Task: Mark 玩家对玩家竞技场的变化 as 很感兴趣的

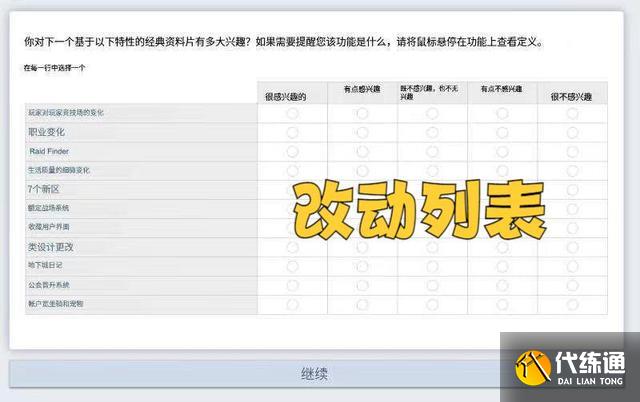Action: pyautogui.click(x=292, y=113)
